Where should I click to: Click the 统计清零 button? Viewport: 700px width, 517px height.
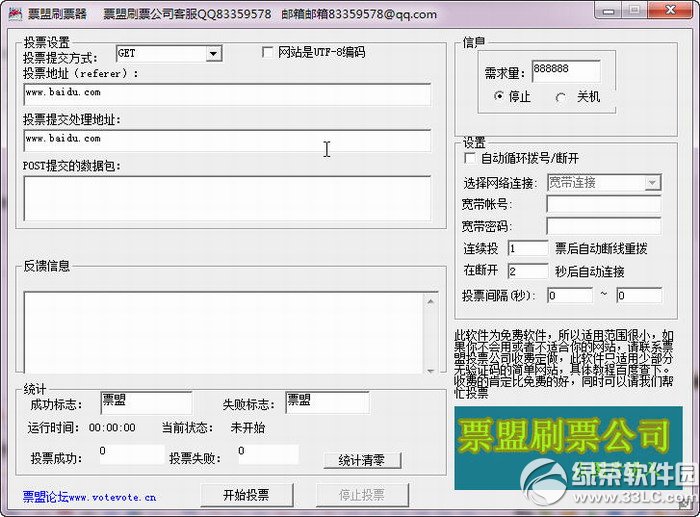362,460
